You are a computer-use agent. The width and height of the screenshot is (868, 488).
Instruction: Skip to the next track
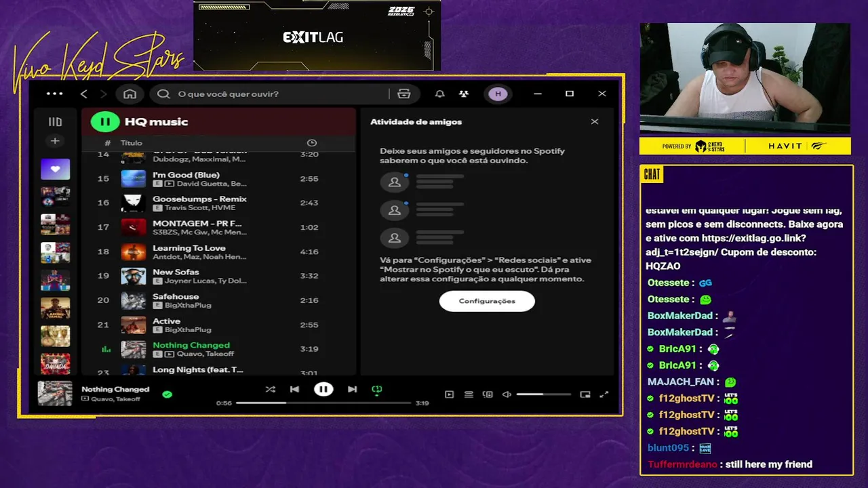coord(352,389)
